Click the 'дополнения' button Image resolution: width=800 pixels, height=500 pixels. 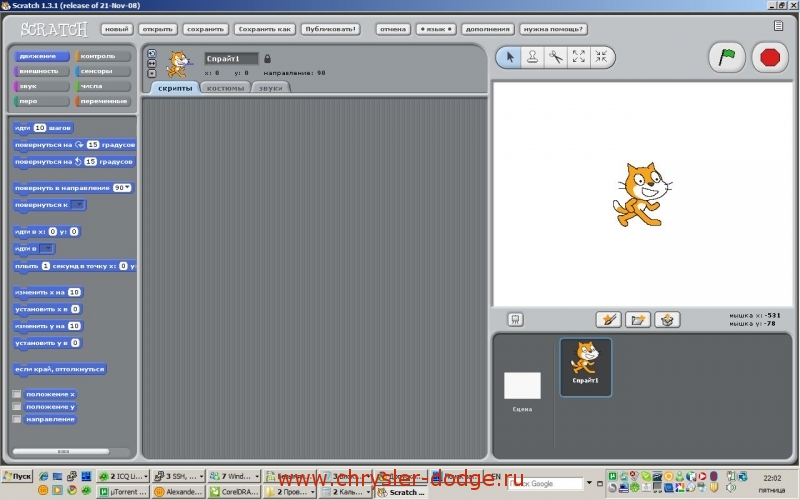tap(488, 29)
